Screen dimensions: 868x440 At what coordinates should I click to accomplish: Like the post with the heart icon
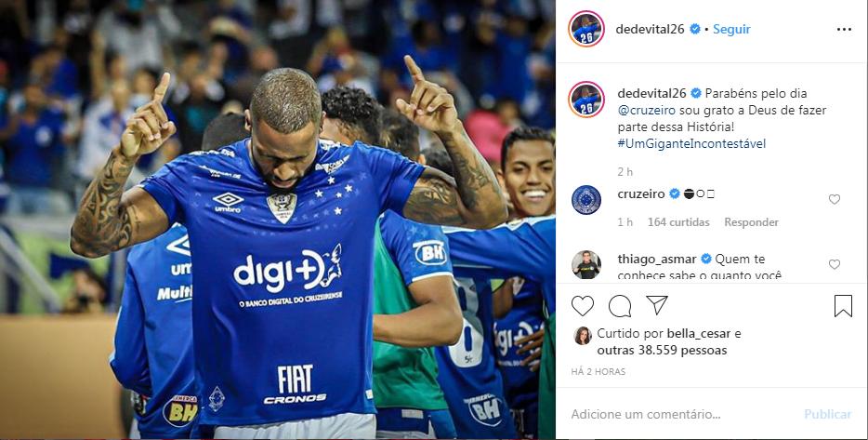click(583, 306)
